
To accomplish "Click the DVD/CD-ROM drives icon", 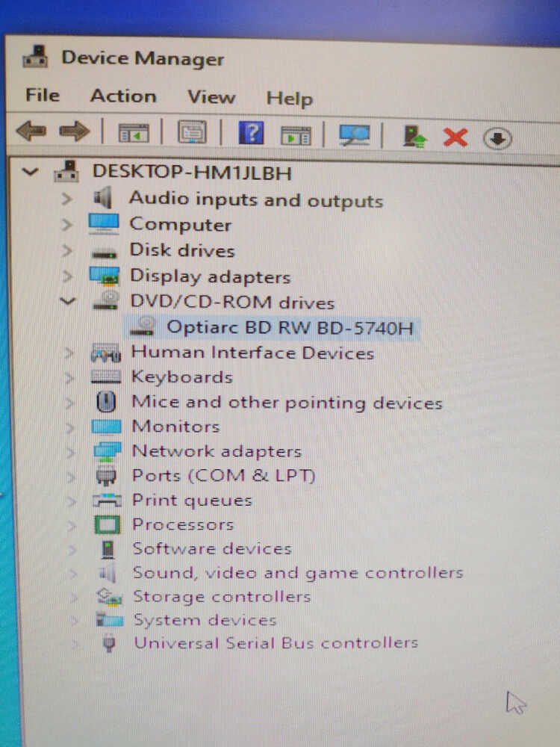I will pos(106,300).
